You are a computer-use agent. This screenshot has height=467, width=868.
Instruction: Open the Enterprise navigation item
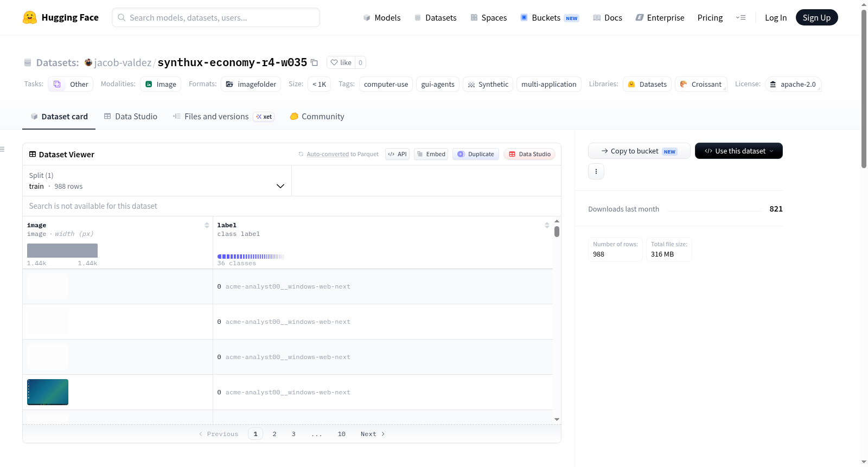tap(660, 17)
